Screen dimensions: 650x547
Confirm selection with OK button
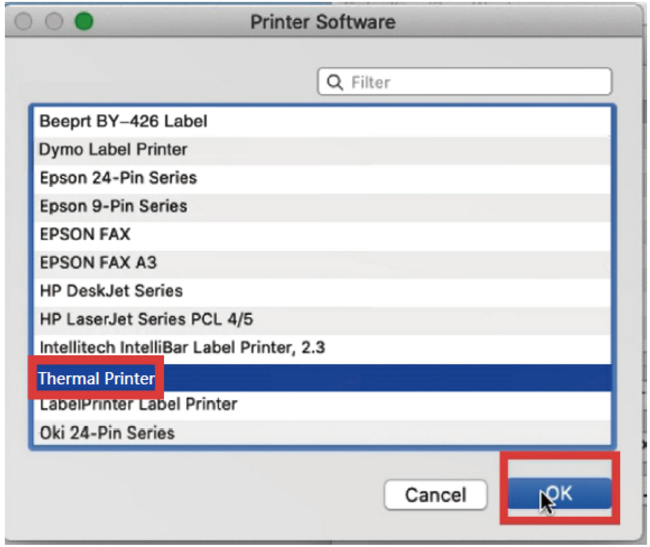point(560,493)
